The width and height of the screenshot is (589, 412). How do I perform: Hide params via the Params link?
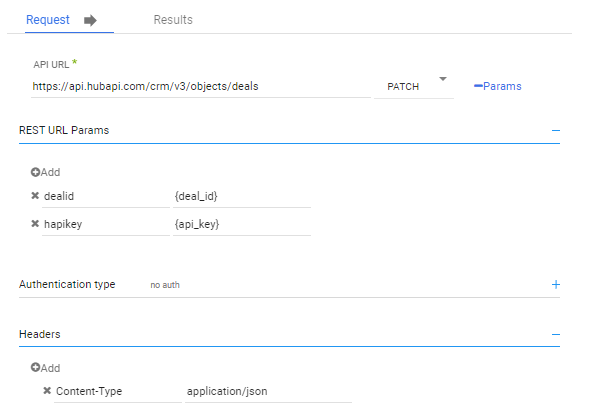click(x=498, y=86)
